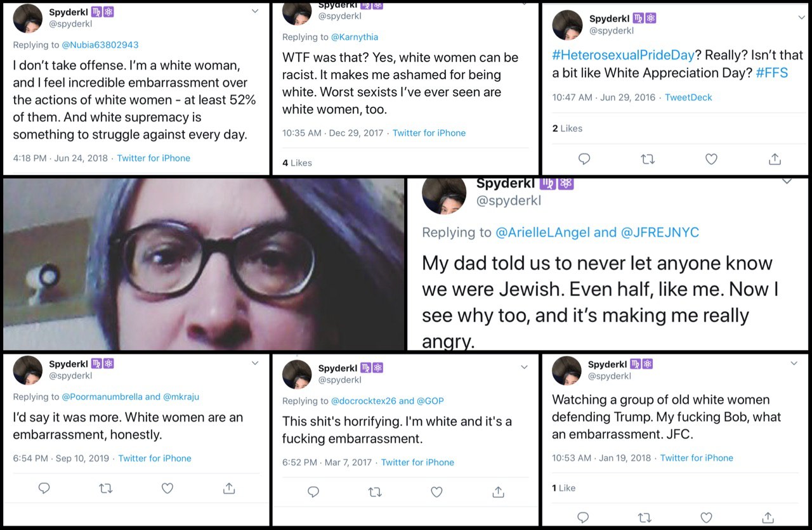Open the #HeterosexualPrideDay hashtag
The width and height of the screenshot is (812, 530).
pos(624,55)
